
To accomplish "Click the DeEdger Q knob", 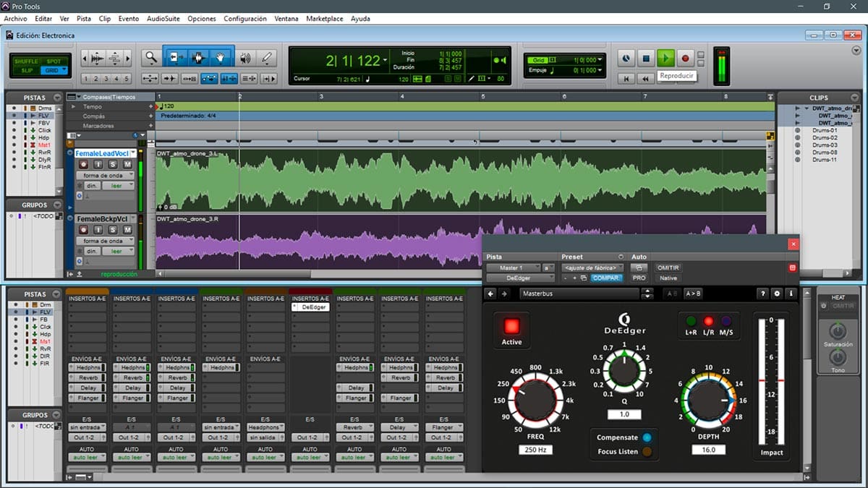I will (623, 372).
